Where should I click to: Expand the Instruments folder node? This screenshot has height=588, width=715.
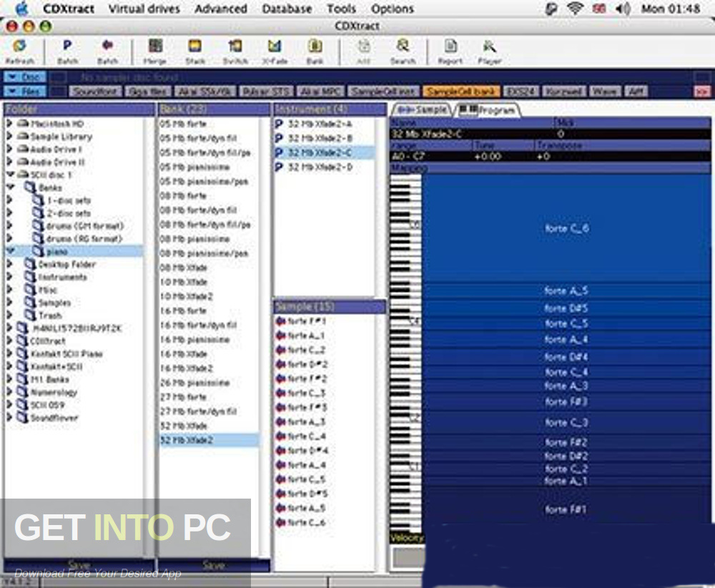[x=9, y=276]
